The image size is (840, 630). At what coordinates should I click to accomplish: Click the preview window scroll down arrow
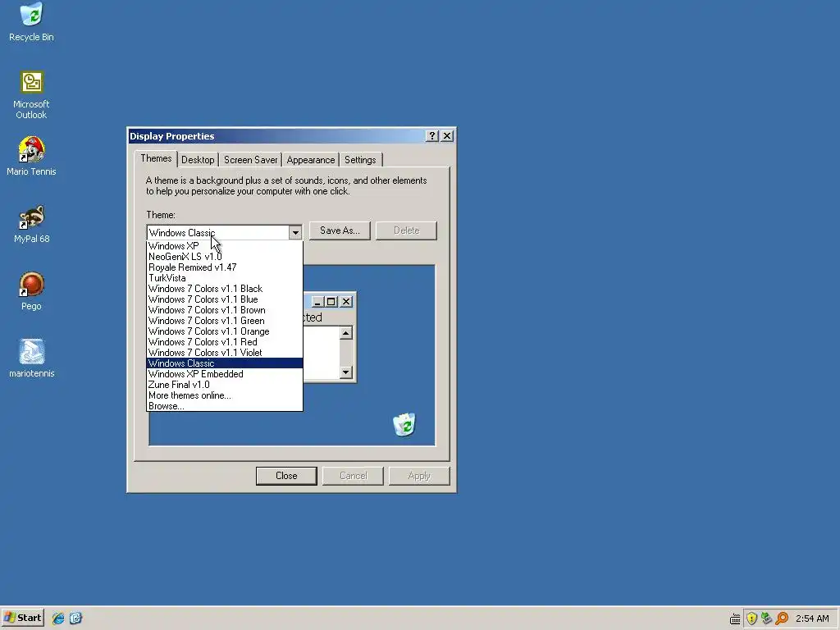[346, 372]
